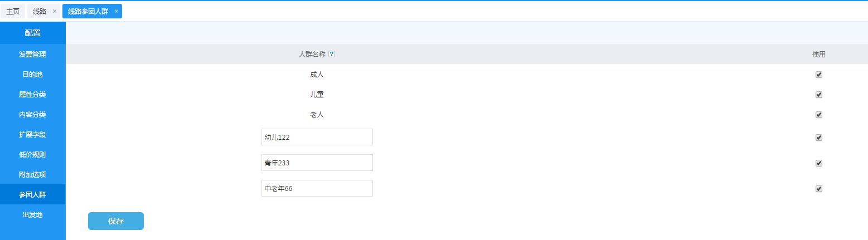Image resolution: width=868 pixels, height=240 pixels.
Task: Toggle the 老人 usage checkbox
Action: (819, 115)
